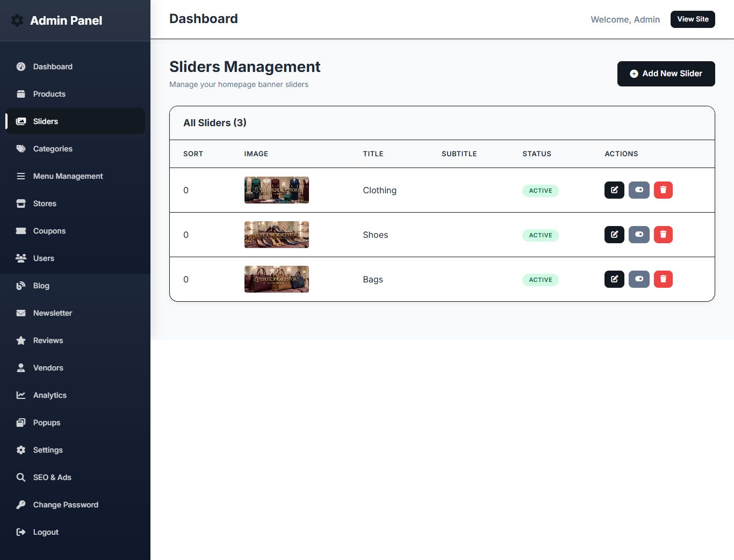Go to the Coupons page

pyautogui.click(x=75, y=231)
